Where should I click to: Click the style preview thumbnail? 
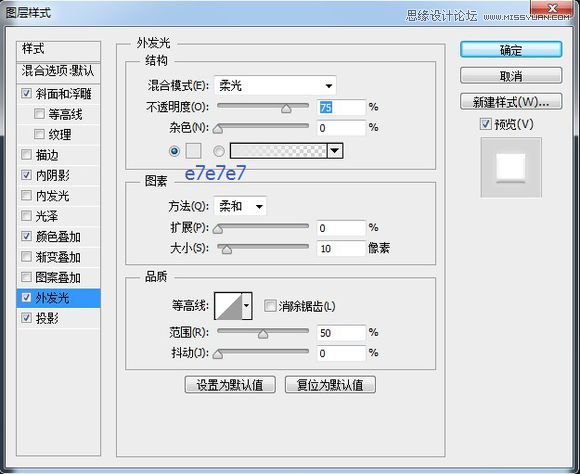[511, 168]
